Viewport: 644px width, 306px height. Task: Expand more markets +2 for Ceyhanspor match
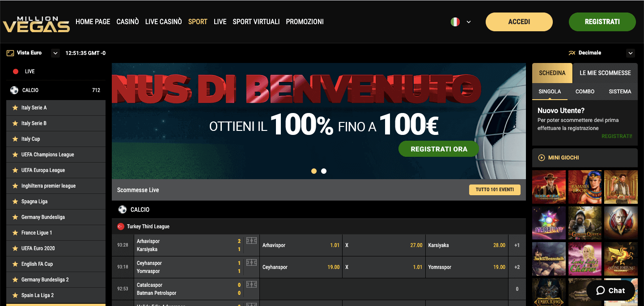[517, 267]
